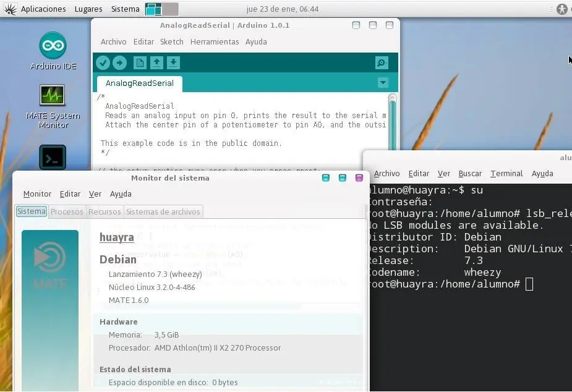Switch to the first workspace in panel switcher
The image size is (572, 392).
pyautogui.click(x=153, y=9)
